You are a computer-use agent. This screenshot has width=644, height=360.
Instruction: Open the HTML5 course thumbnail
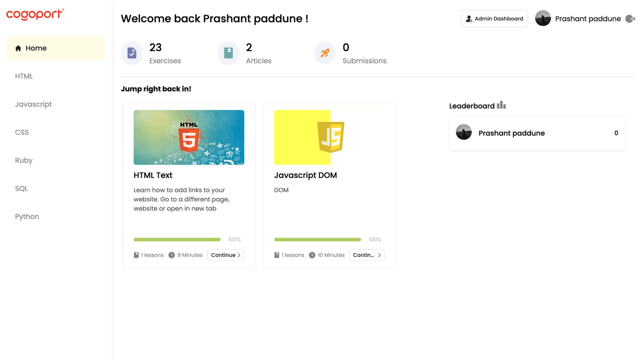pyautogui.click(x=189, y=137)
